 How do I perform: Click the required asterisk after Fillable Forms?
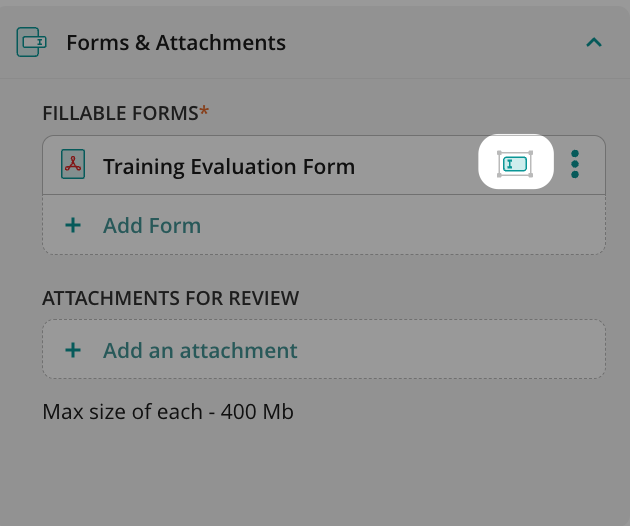(205, 111)
